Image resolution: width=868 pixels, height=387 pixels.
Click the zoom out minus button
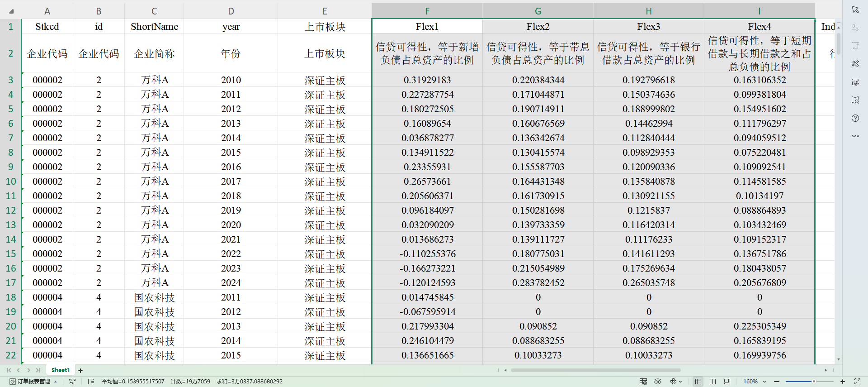[x=777, y=382]
